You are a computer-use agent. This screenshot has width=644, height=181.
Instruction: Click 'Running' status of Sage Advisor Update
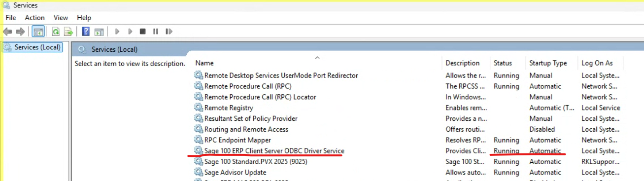[507, 173]
